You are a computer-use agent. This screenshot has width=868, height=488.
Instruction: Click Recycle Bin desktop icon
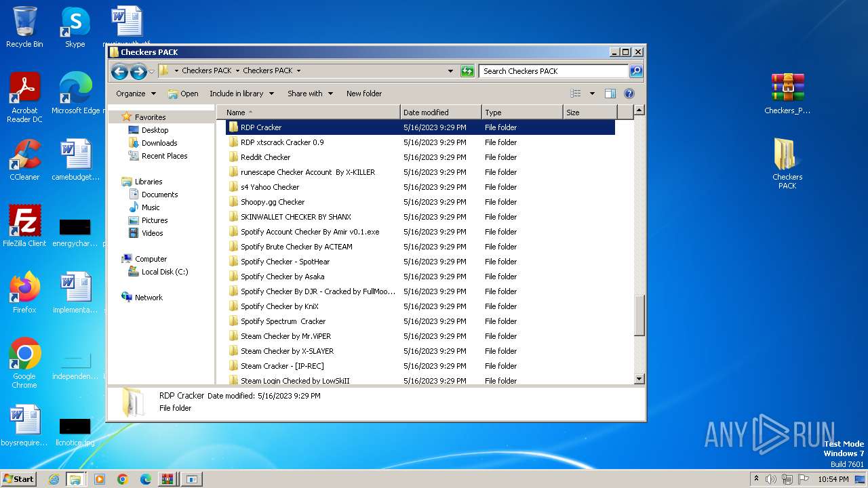[24, 28]
